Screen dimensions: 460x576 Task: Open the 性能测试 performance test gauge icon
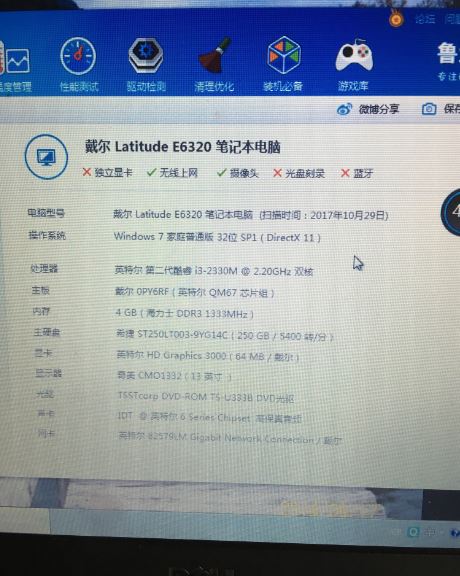pos(78,57)
